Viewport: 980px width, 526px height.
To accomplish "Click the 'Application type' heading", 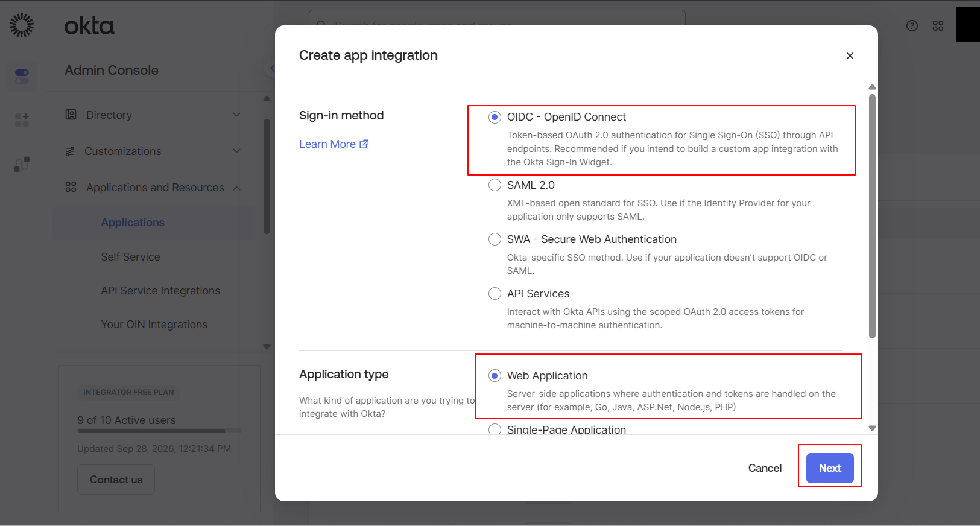I will [x=344, y=374].
